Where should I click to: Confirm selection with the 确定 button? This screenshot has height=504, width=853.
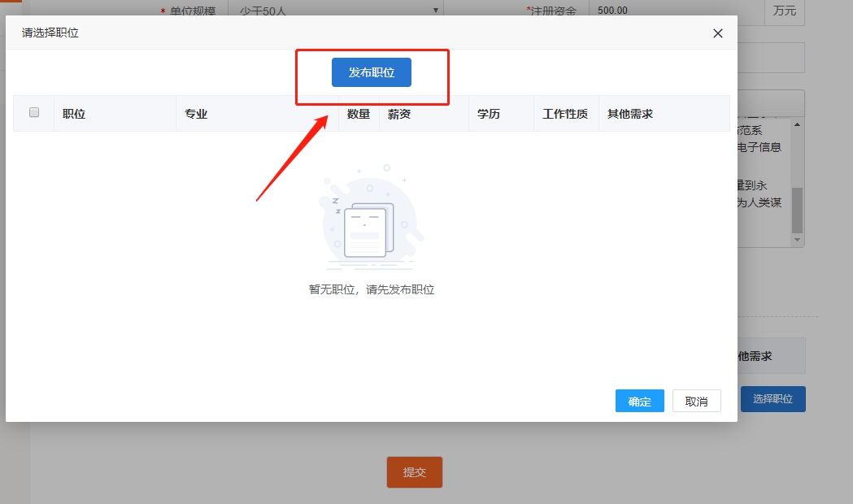[x=639, y=402]
